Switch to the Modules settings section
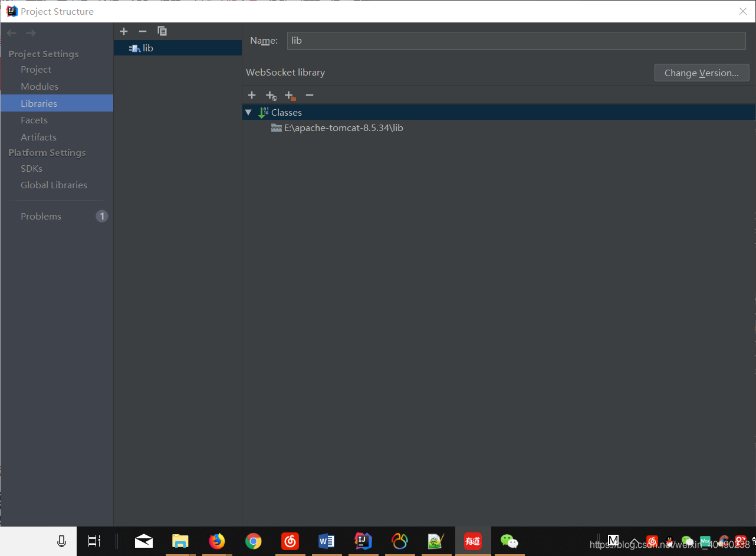This screenshot has height=556, width=756. coord(40,86)
